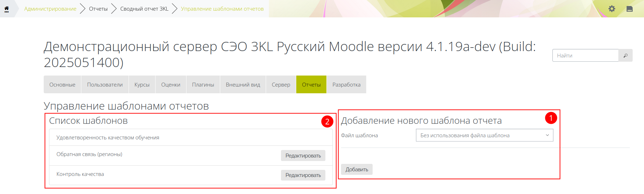This screenshot has width=644, height=194.
Task: Click inside the Найти search field
Action: pos(585,55)
